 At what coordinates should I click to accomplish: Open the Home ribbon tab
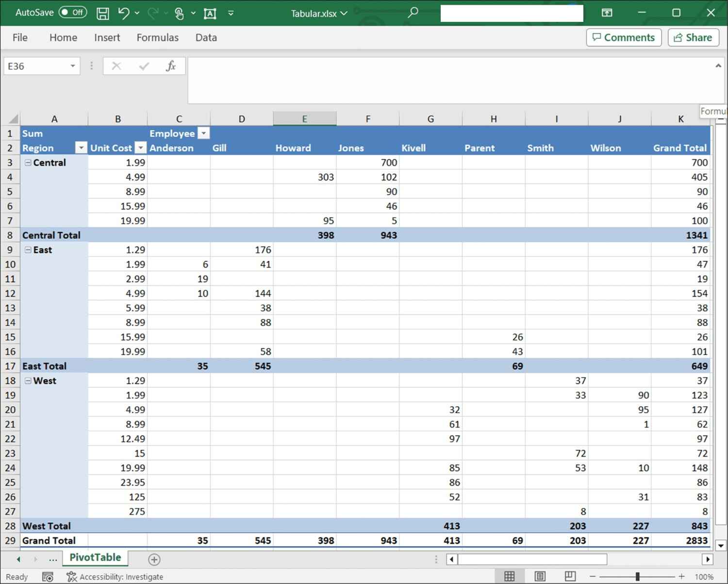63,37
